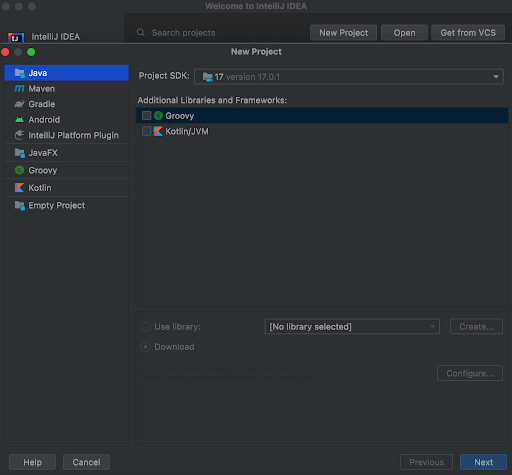
Task: Click Open in the Welcome window
Action: pyautogui.click(x=404, y=33)
